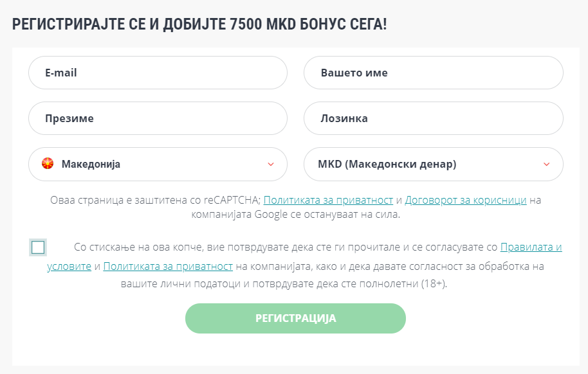588x374 pixels.
Task: Click the 18+ age confirmation sentence
Action: tap(360, 283)
